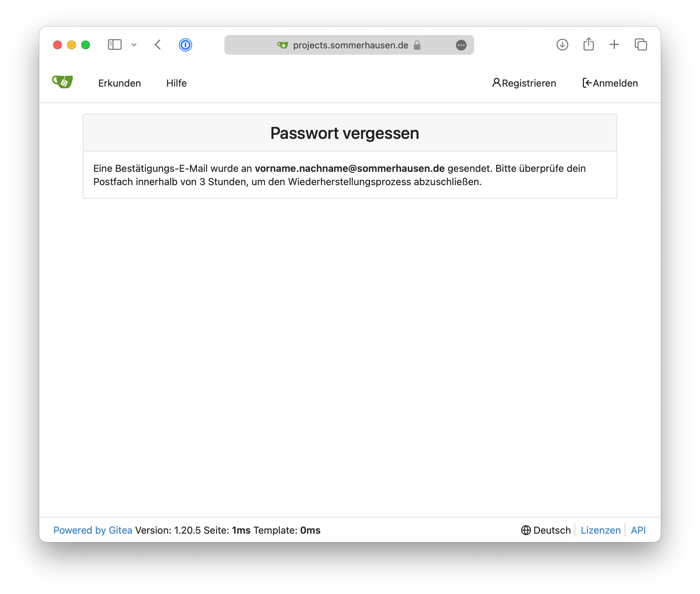Open the Erkunden menu item

(x=120, y=83)
